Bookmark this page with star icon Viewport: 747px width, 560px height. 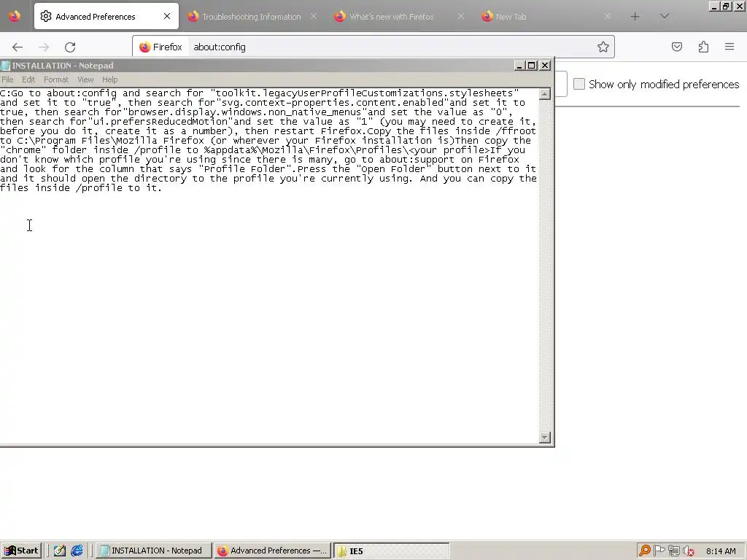pos(603,47)
